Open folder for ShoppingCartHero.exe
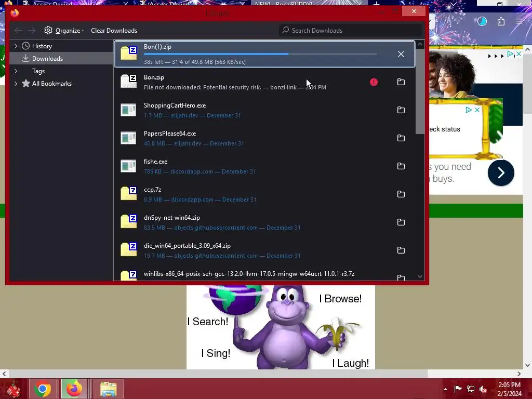Image resolution: width=532 pixels, height=399 pixels. pos(401,110)
